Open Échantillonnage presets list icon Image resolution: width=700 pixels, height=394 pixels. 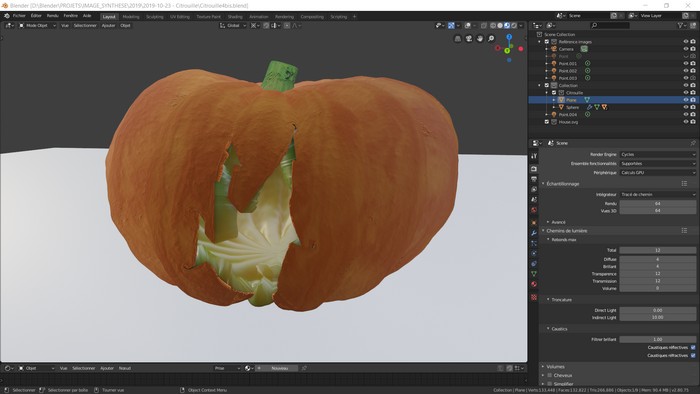684,183
